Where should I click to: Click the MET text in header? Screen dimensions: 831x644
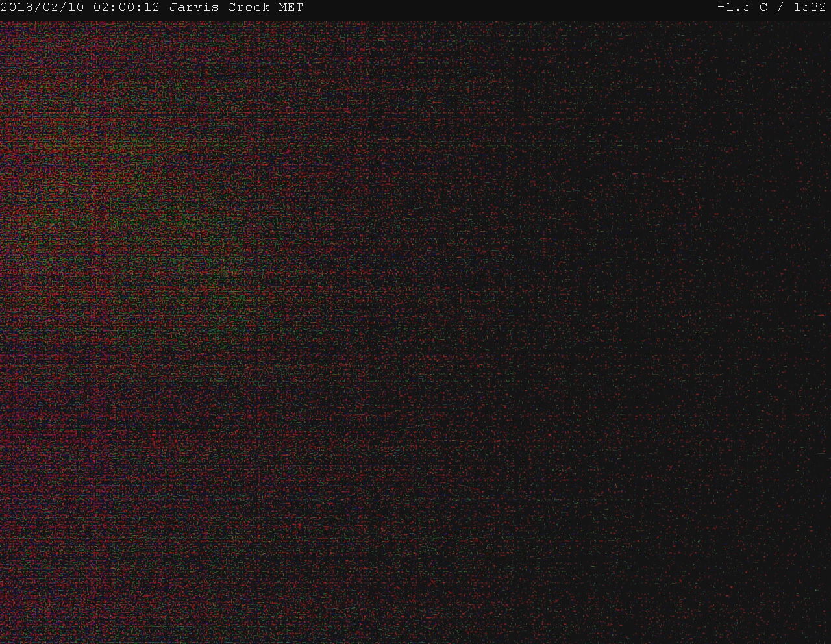(x=291, y=8)
